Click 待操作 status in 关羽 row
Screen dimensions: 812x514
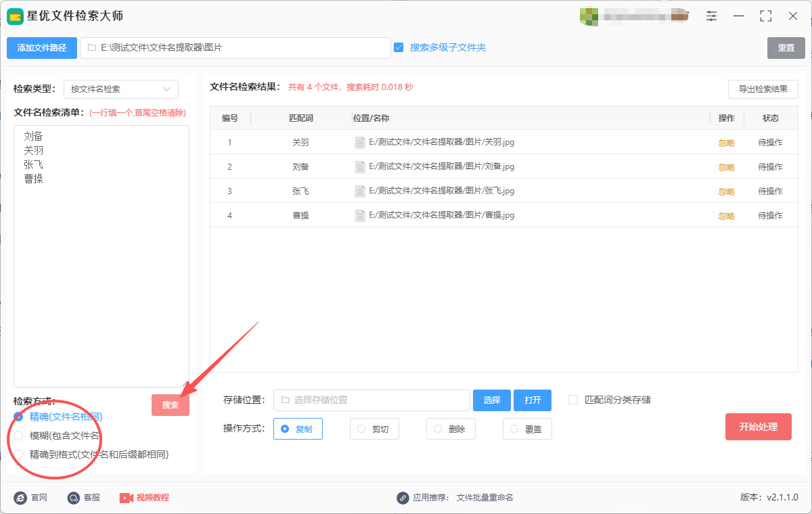(x=770, y=143)
